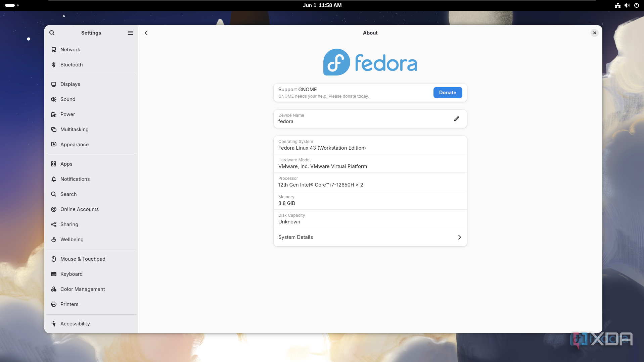Edit device name with pencil icon

point(457,119)
